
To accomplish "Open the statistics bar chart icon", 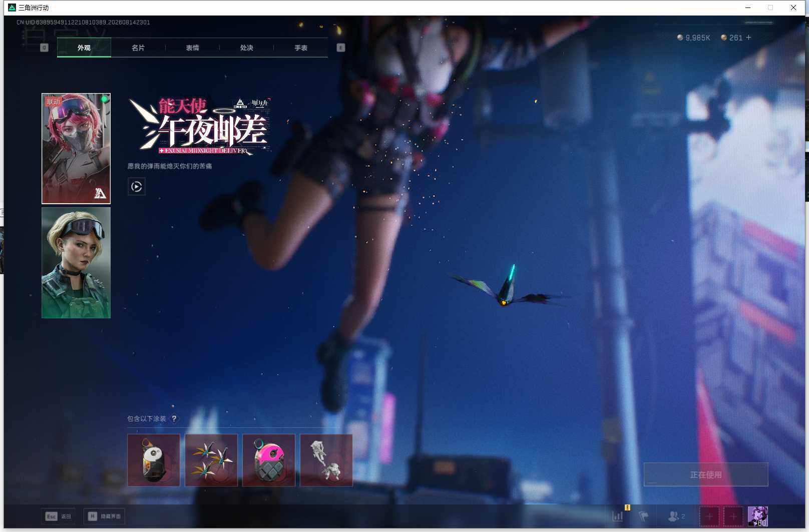I will [x=618, y=516].
